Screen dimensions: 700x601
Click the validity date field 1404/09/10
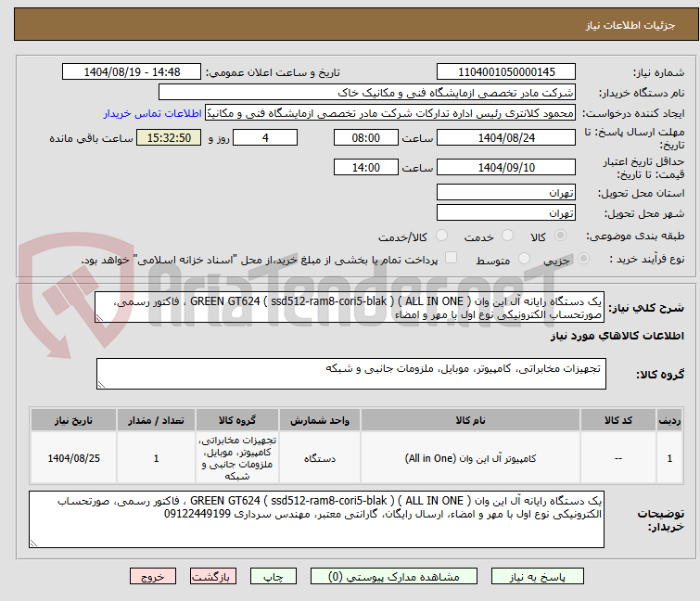tap(506, 168)
